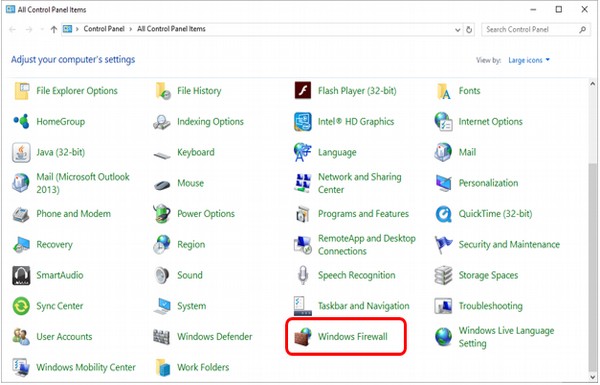Open the View by Large icons dropdown
600x385 pixels.
pyautogui.click(x=529, y=60)
